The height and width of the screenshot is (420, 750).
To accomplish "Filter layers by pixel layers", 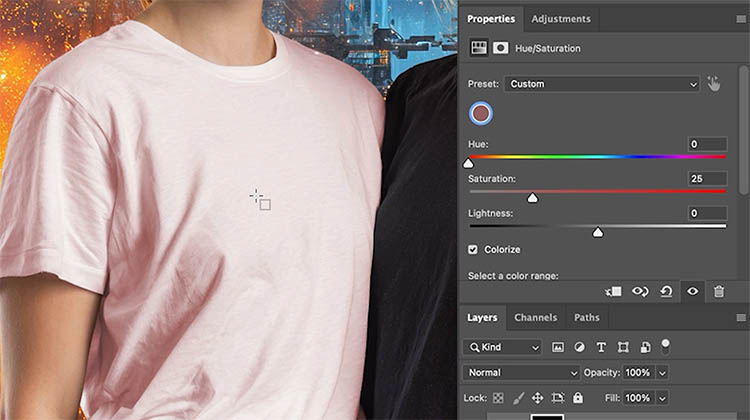I will [558, 347].
